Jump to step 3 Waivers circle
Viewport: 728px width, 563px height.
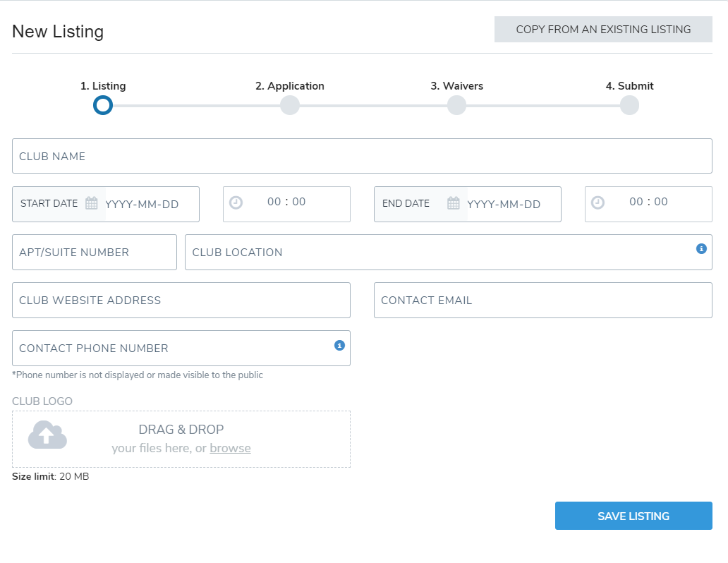pyautogui.click(x=456, y=105)
